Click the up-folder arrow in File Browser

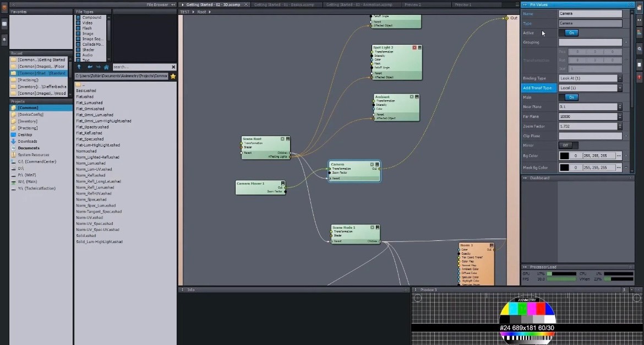tap(79, 67)
